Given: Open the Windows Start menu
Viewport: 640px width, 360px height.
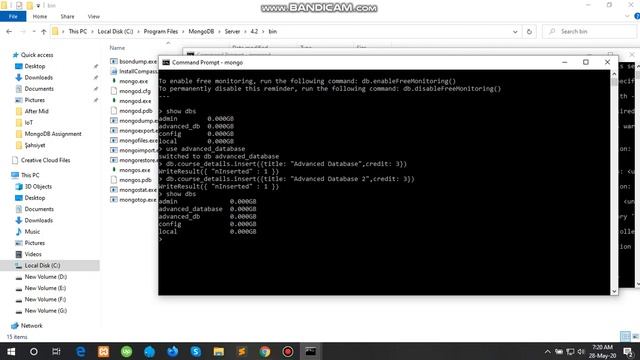Looking at the screenshot, I should [x=11, y=351].
